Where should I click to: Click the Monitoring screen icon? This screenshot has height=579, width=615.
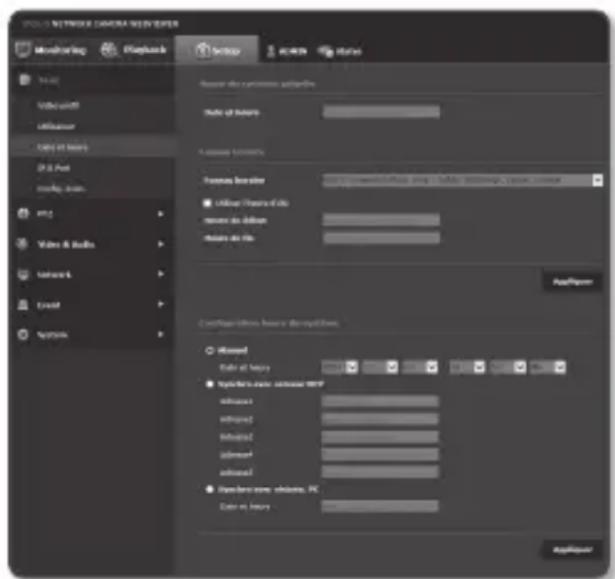tap(24, 49)
